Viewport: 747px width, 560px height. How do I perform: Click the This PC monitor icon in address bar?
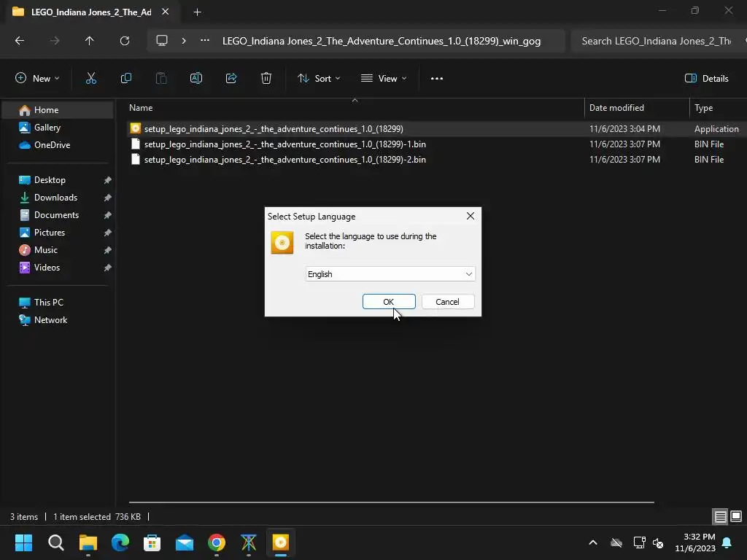[x=162, y=41]
